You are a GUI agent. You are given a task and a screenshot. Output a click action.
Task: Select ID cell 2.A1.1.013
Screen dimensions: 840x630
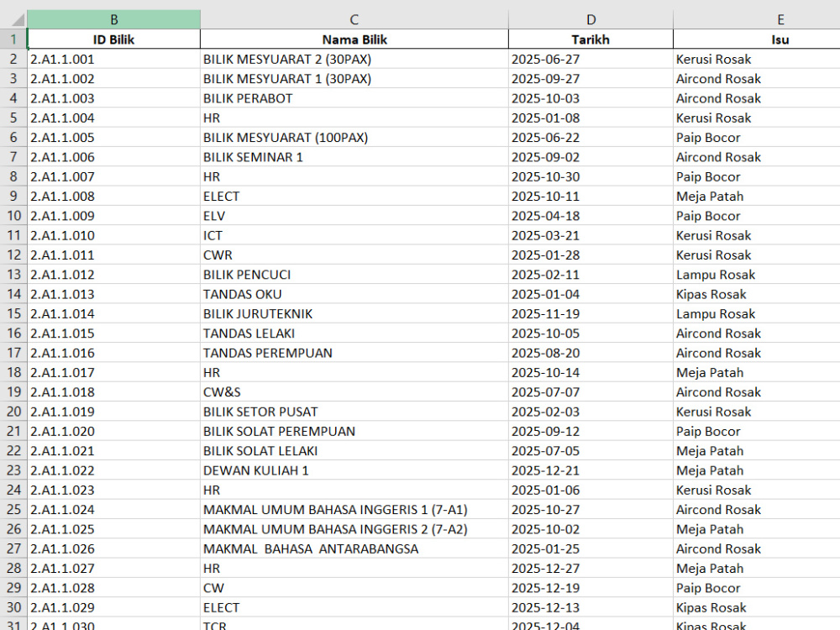[113, 294]
